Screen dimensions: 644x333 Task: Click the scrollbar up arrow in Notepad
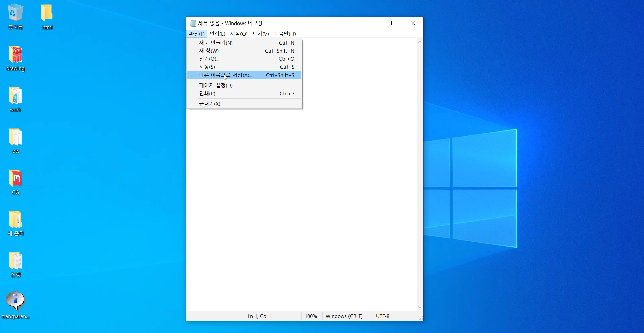pos(420,42)
